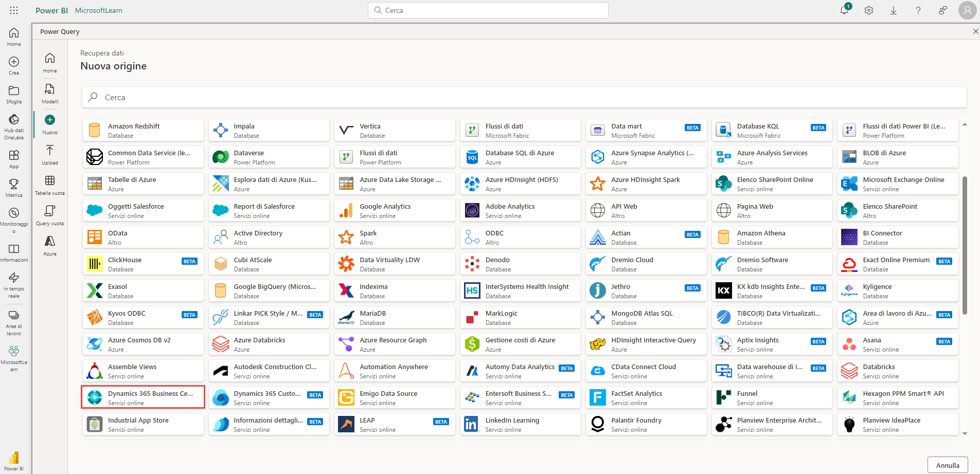Open App in the left navigation
The image size is (980, 474).
(x=14, y=159)
